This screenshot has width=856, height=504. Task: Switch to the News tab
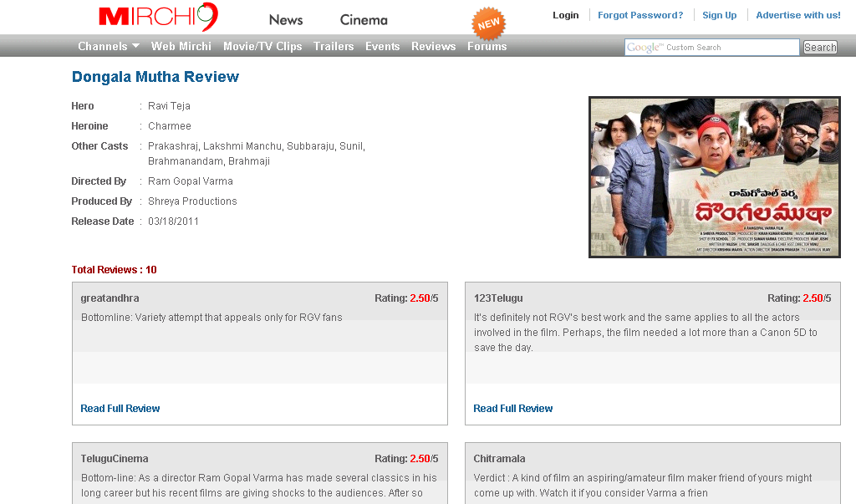[x=286, y=20]
